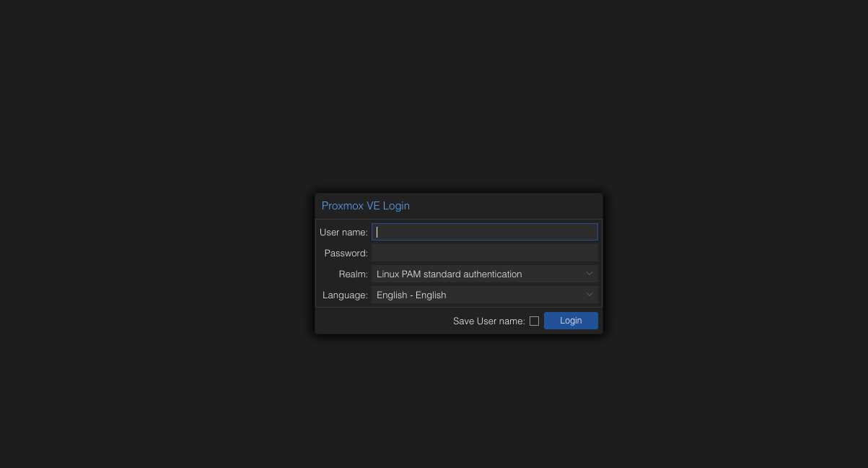Select the Proxmox VE Login title text

pos(366,206)
